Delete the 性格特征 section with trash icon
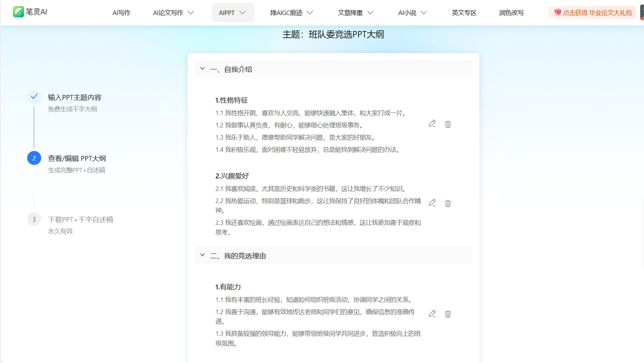 [x=448, y=124]
